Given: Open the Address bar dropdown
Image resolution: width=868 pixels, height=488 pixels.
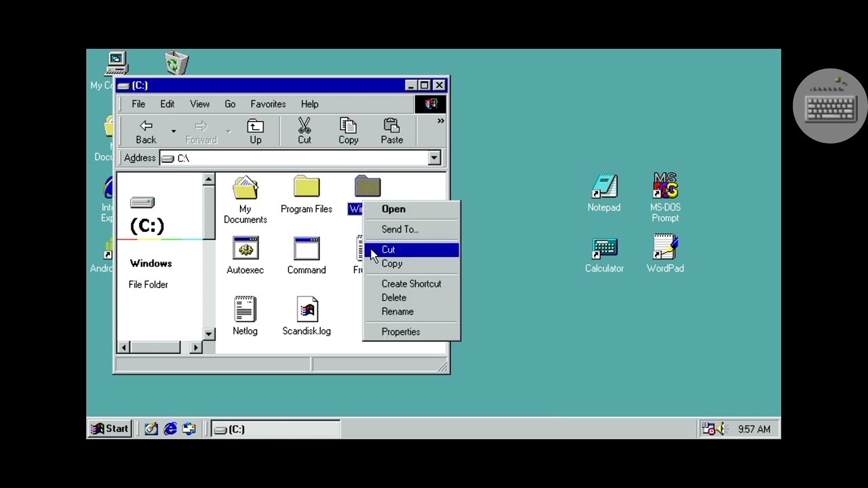Looking at the screenshot, I should pos(435,158).
